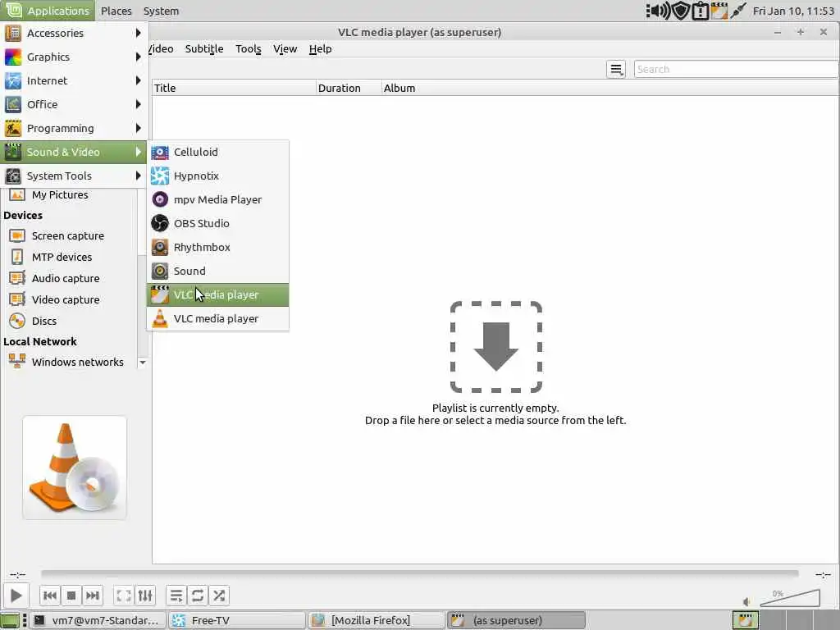This screenshot has width=840, height=630.
Task: Skip to next media track
Action: [x=93, y=596]
